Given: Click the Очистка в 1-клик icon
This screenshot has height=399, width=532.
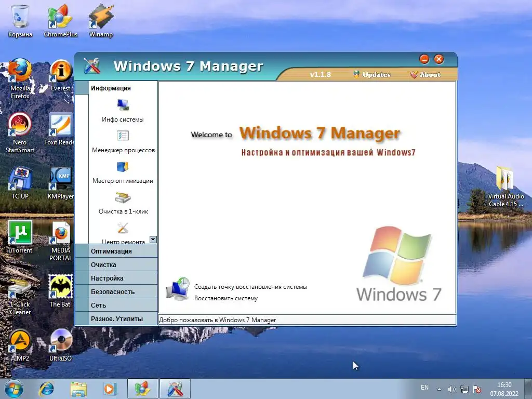Looking at the screenshot, I should click(123, 197).
